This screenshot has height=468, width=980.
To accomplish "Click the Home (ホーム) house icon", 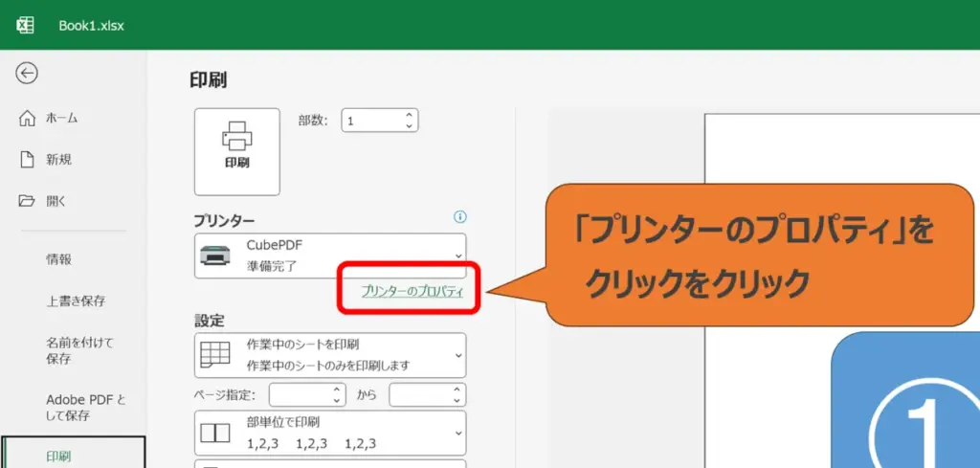I will click(28, 118).
